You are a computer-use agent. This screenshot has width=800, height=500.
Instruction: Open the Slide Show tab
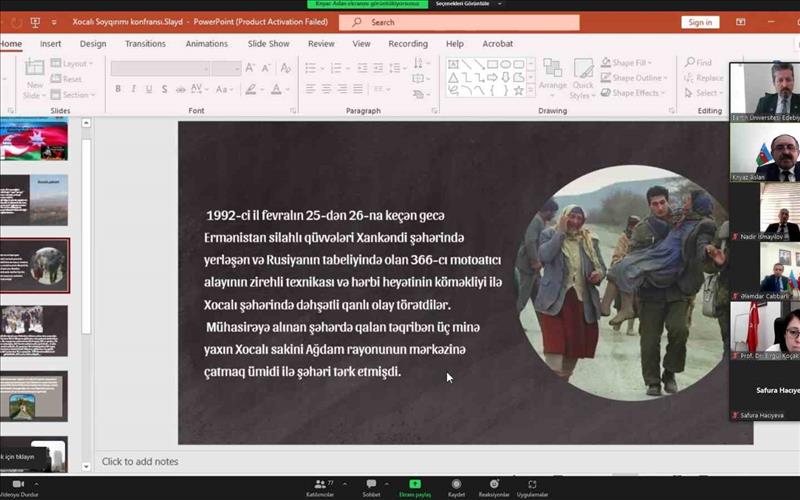[268, 44]
